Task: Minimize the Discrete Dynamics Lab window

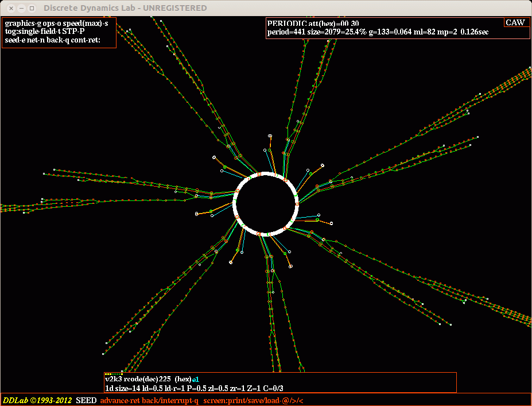Action: pos(22,8)
